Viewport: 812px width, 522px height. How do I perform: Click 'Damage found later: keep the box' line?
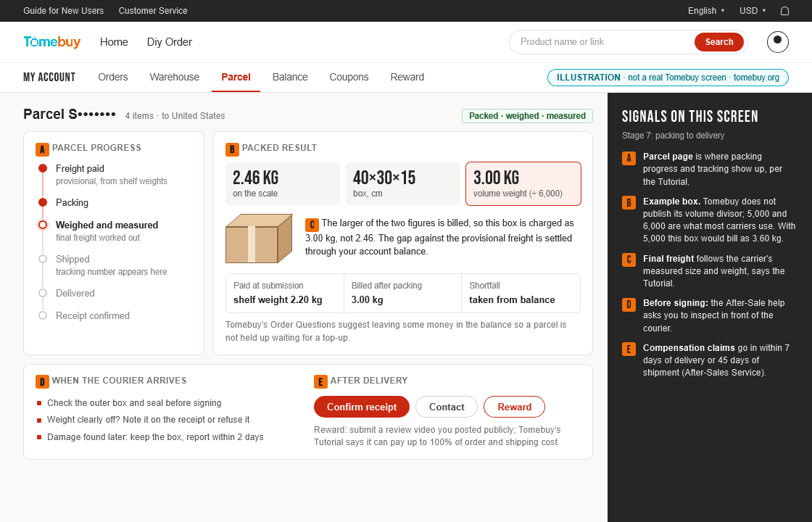click(x=155, y=436)
